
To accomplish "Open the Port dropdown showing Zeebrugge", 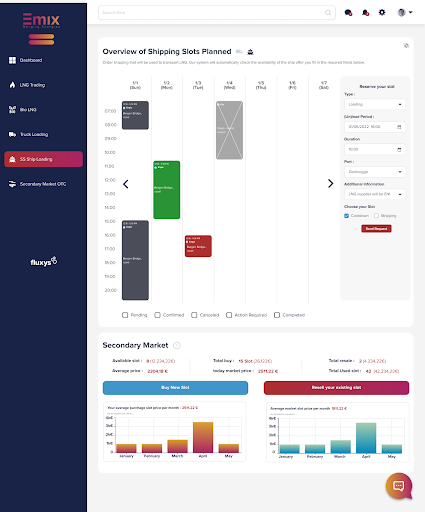I will (x=375, y=172).
